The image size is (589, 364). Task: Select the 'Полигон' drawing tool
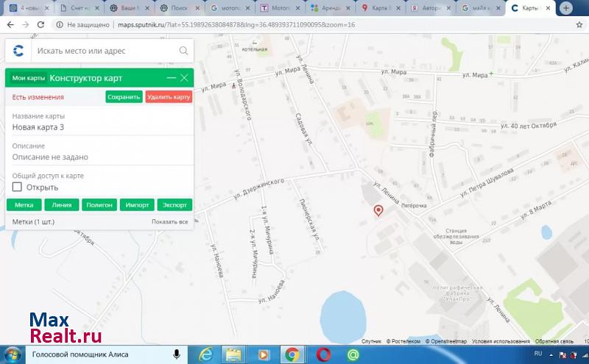99,205
